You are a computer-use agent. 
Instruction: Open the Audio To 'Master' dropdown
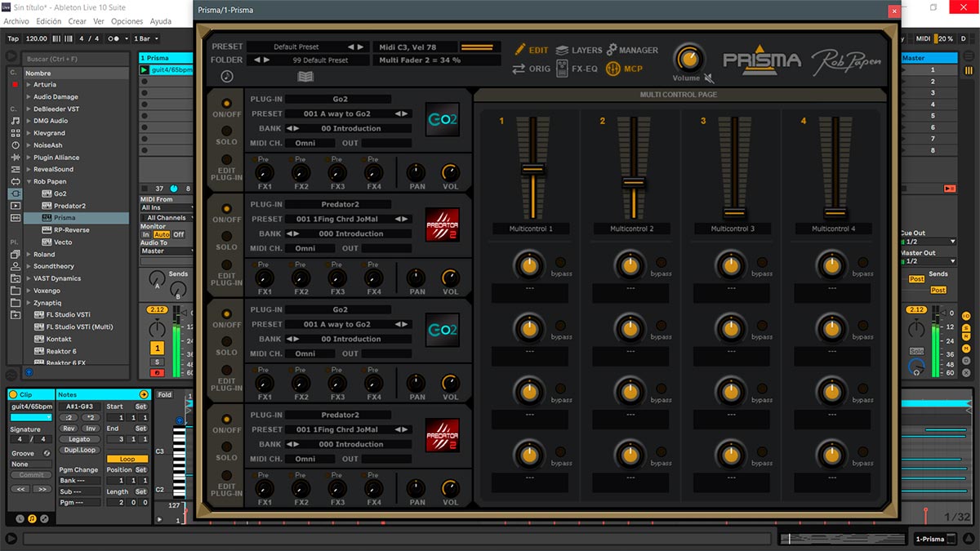point(167,251)
